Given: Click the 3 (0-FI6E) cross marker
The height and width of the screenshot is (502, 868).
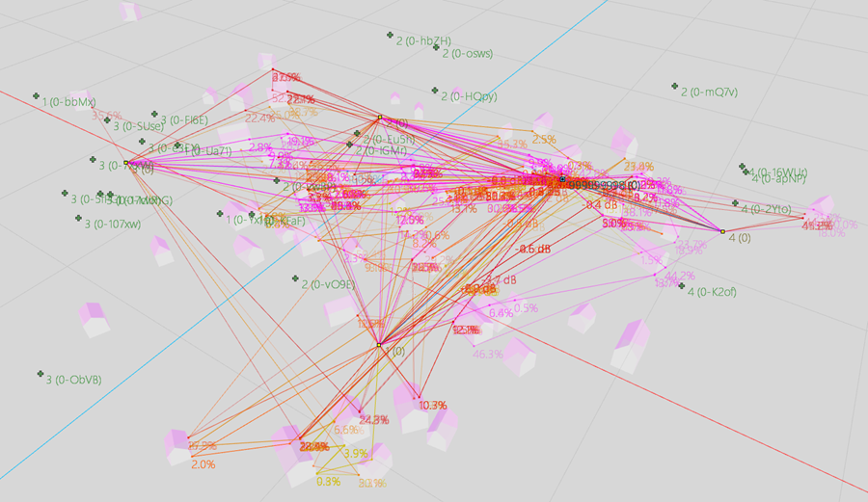Looking at the screenshot, I should [153, 115].
